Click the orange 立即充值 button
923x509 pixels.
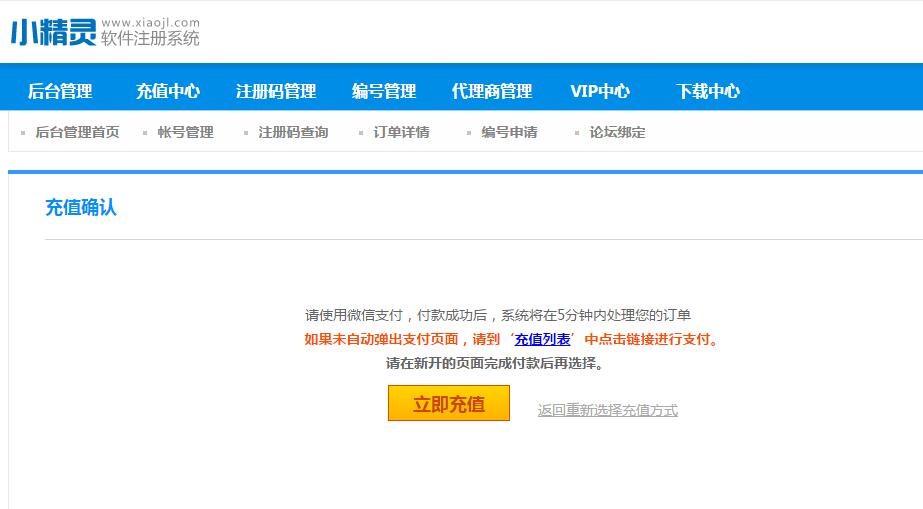coord(449,403)
